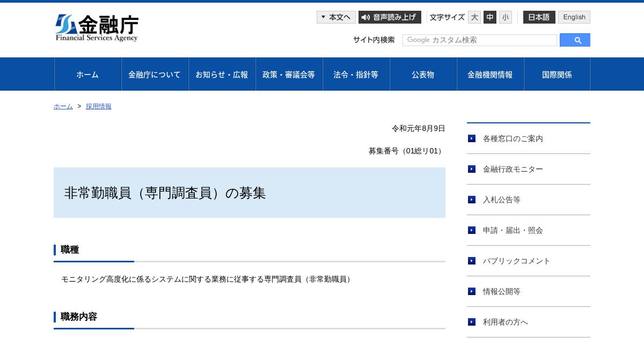Click arrow icon beside 各種窓口のご案内
Viewport: 644px width, 338px height.
pyautogui.click(x=472, y=138)
